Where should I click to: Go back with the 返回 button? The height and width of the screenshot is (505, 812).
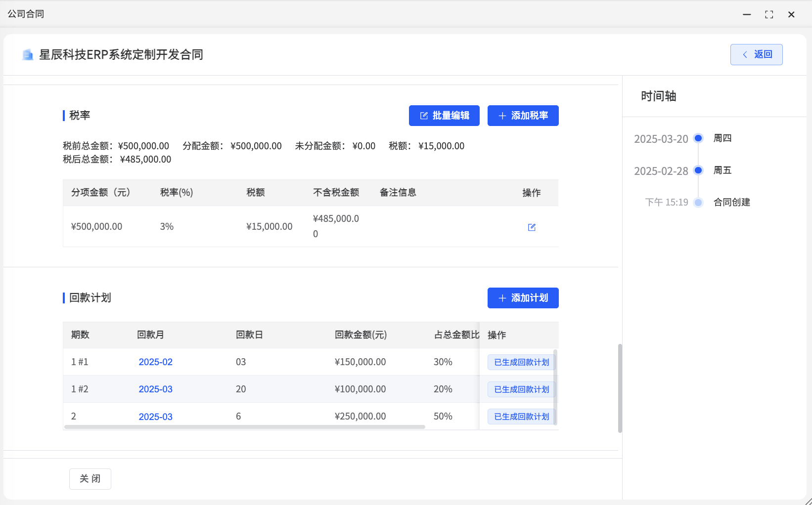coord(757,54)
